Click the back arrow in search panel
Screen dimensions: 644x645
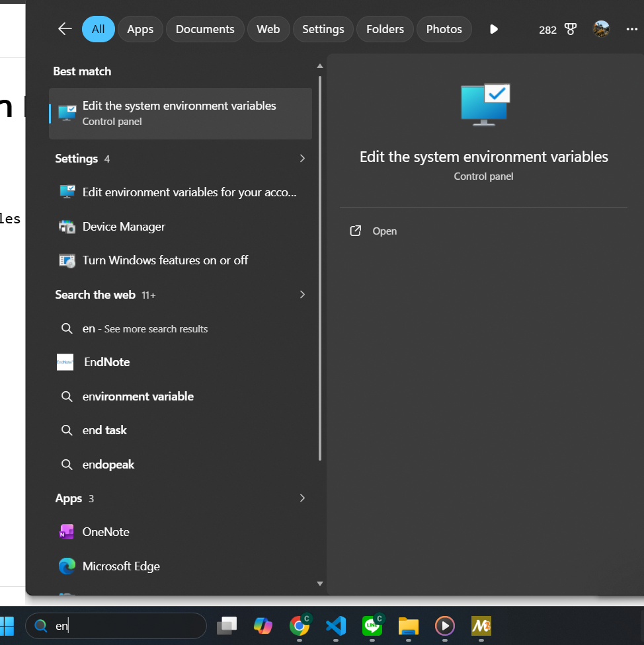click(x=64, y=29)
